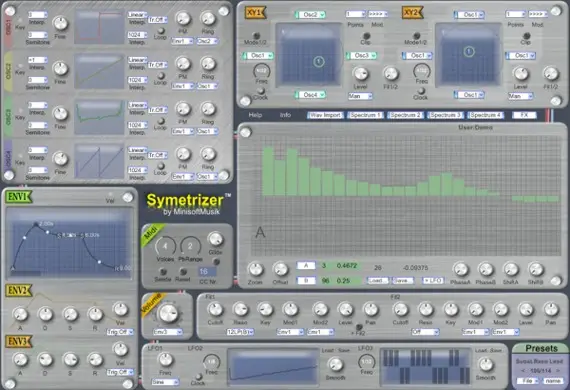This screenshot has height=390, width=570.
Task: Select the ENV2 yellow banner icon
Action: point(19,291)
